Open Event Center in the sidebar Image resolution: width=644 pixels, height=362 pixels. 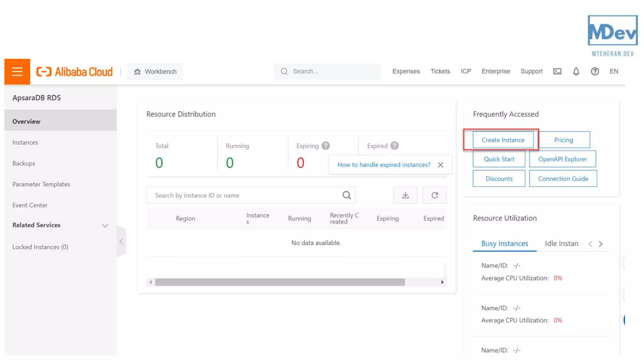pyautogui.click(x=30, y=205)
